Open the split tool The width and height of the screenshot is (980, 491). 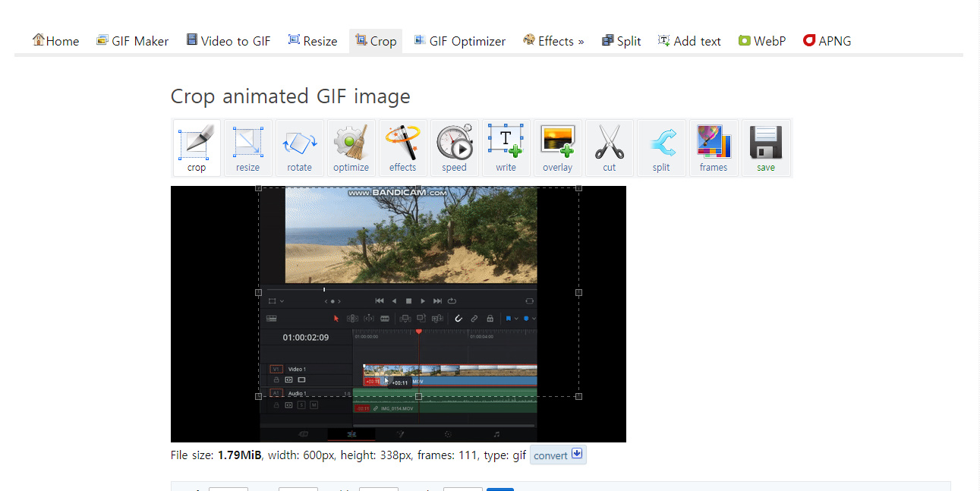(x=661, y=148)
